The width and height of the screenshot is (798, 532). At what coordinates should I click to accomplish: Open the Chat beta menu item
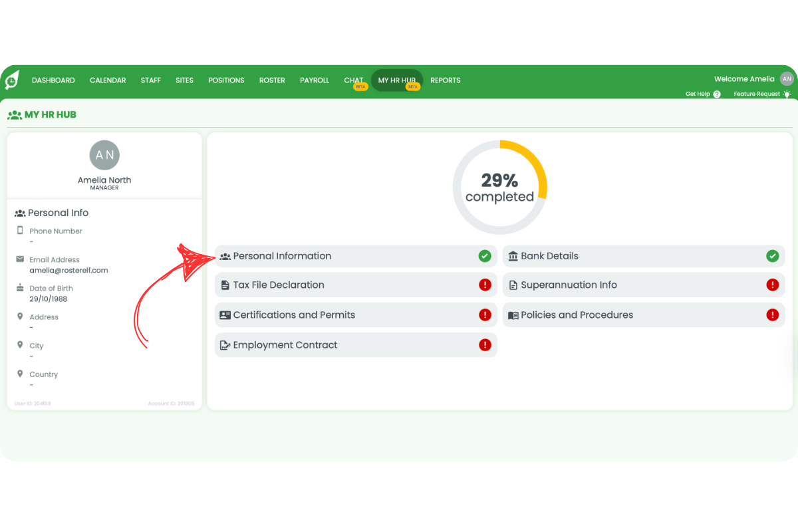tap(353, 80)
